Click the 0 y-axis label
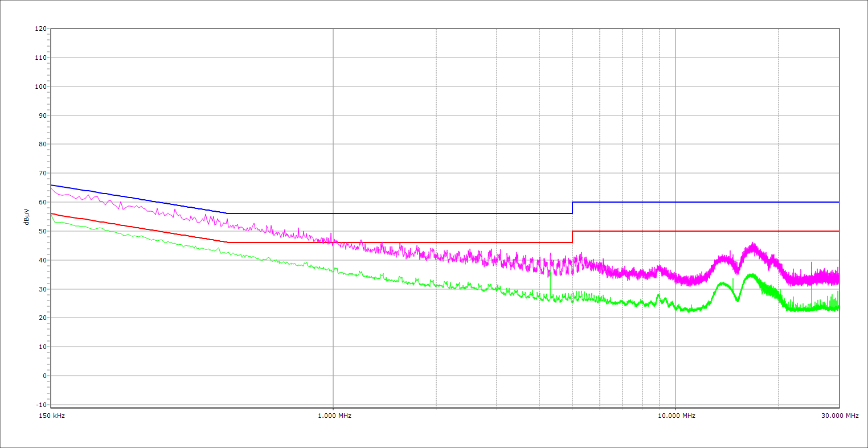 [44, 376]
